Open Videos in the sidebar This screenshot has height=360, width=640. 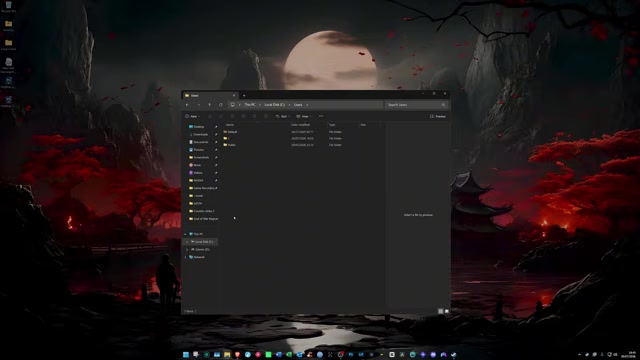point(196,173)
